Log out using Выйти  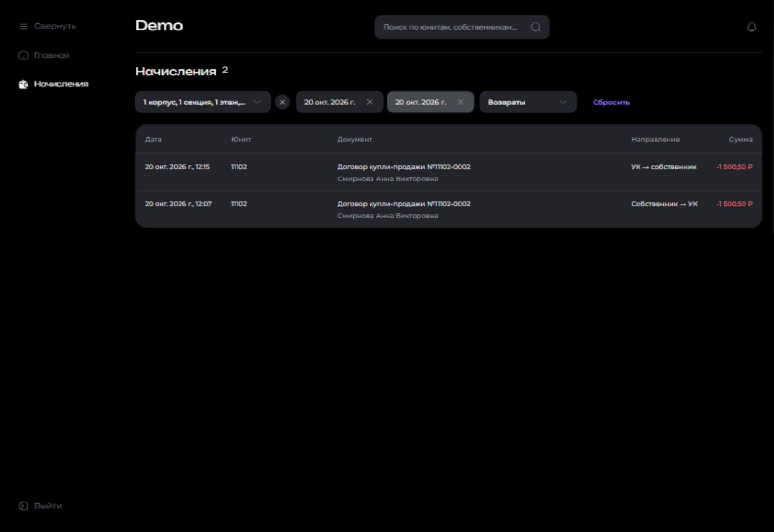tap(41, 506)
